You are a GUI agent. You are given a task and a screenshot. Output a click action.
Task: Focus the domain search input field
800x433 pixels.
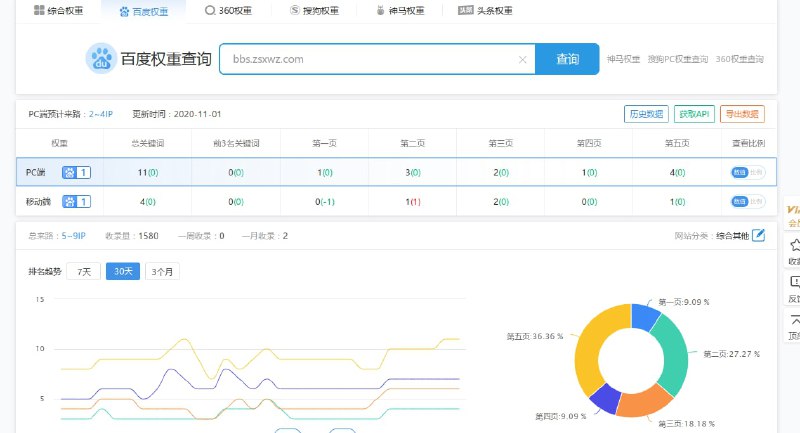click(378, 59)
